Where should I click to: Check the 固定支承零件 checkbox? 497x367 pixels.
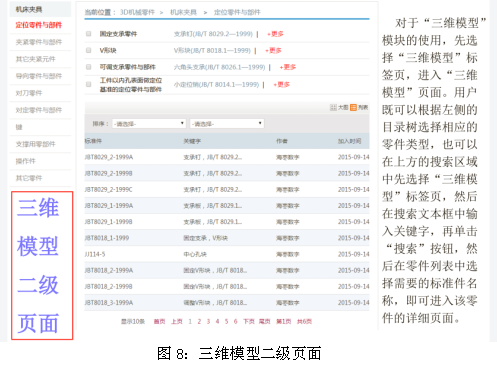point(88,34)
